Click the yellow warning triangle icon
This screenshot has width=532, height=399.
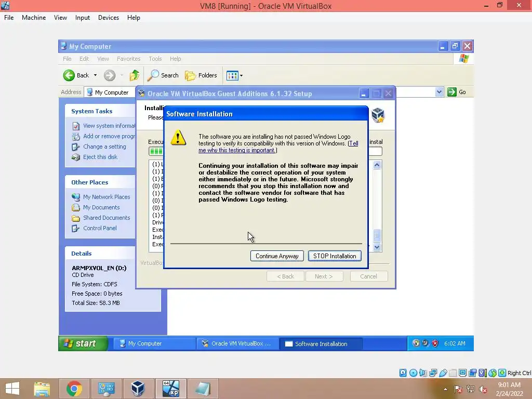tap(178, 138)
